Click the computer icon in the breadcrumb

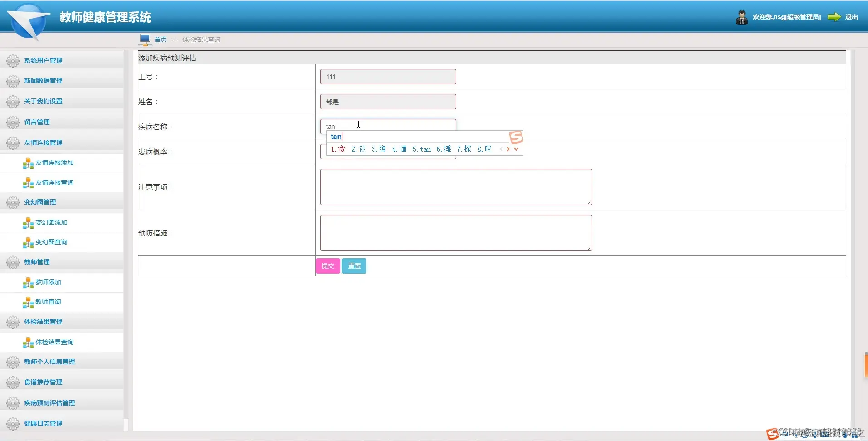pyautogui.click(x=145, y=40)
